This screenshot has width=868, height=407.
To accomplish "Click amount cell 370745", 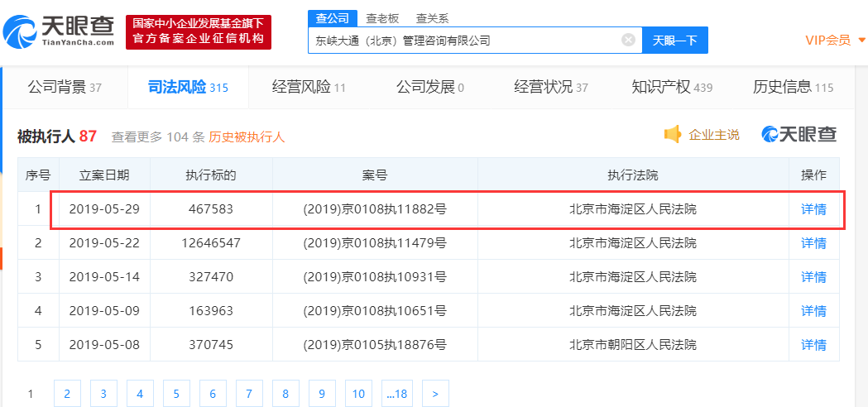I will point(211,344).
